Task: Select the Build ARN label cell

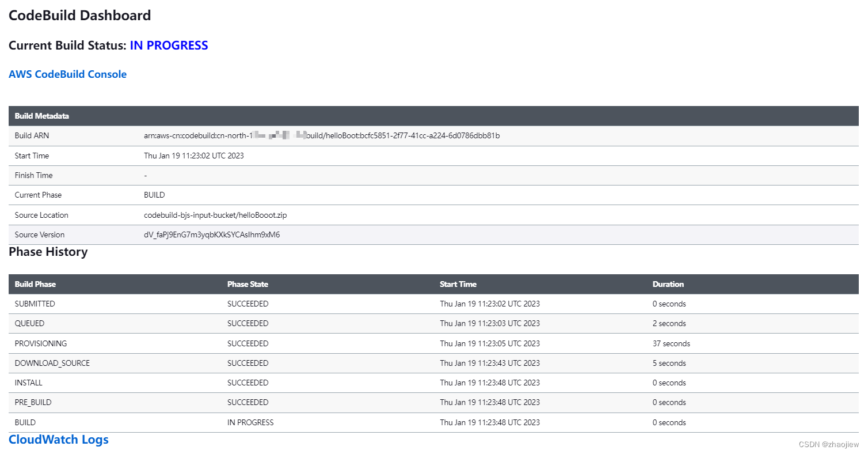Action: pos(32,136)
